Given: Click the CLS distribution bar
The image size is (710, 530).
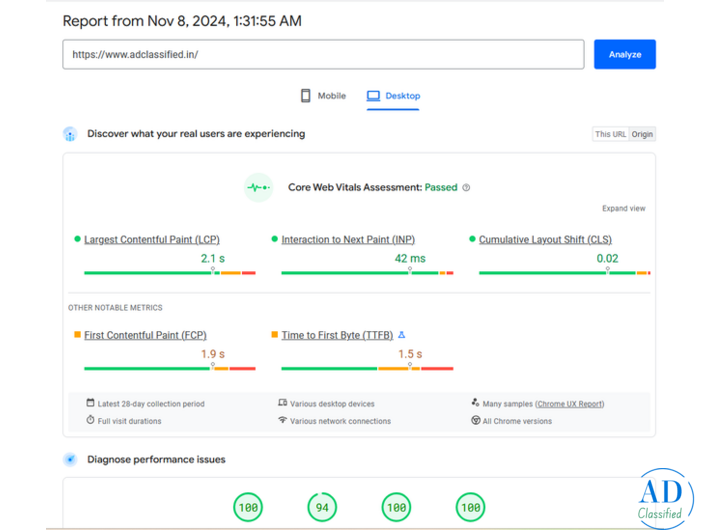Looking at the screenshot, I should (x=565, y=273).
